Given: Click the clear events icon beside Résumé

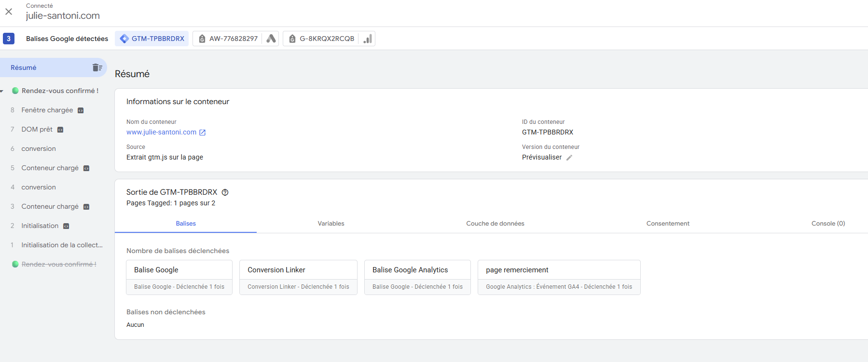Looking at the screenshot, I should coord(97,67).
